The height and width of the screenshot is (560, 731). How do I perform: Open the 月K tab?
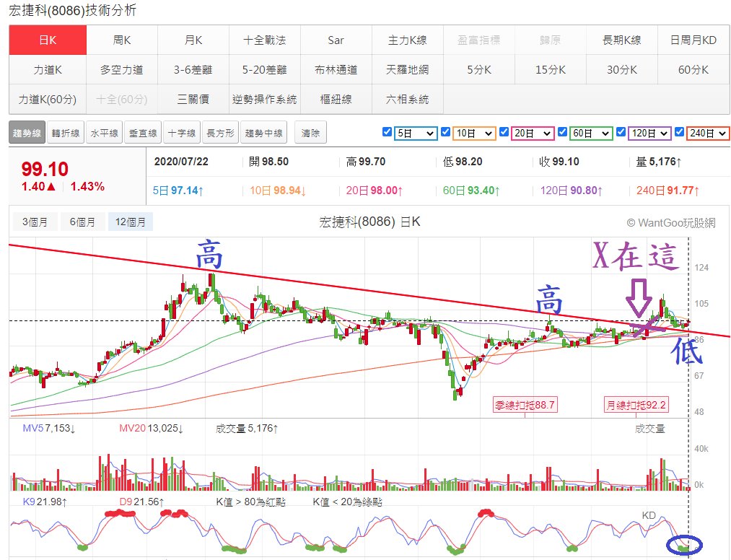coord(193,40)
